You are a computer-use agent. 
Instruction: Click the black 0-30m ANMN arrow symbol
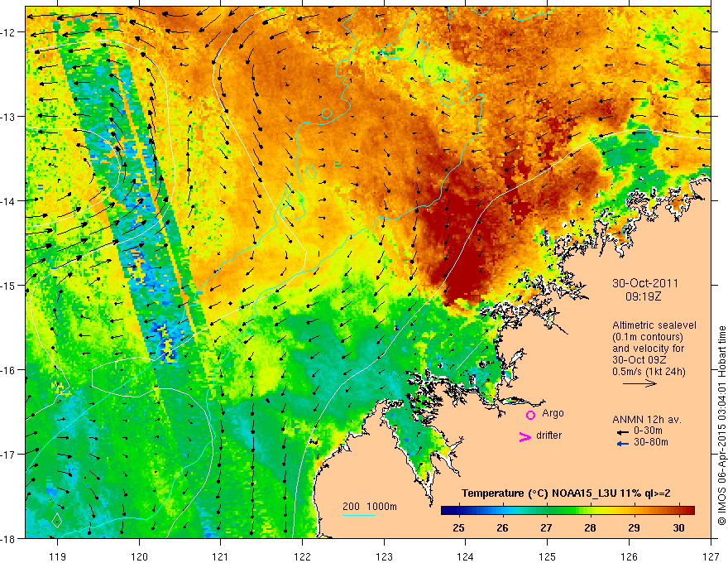tap(623, 432)
